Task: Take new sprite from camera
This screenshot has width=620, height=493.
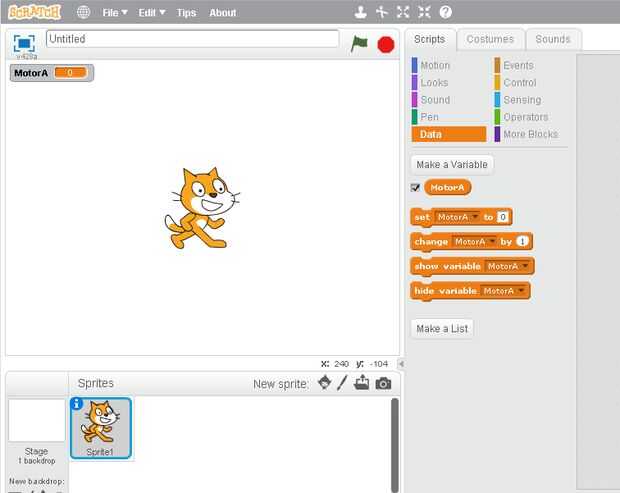Action: 383,383
